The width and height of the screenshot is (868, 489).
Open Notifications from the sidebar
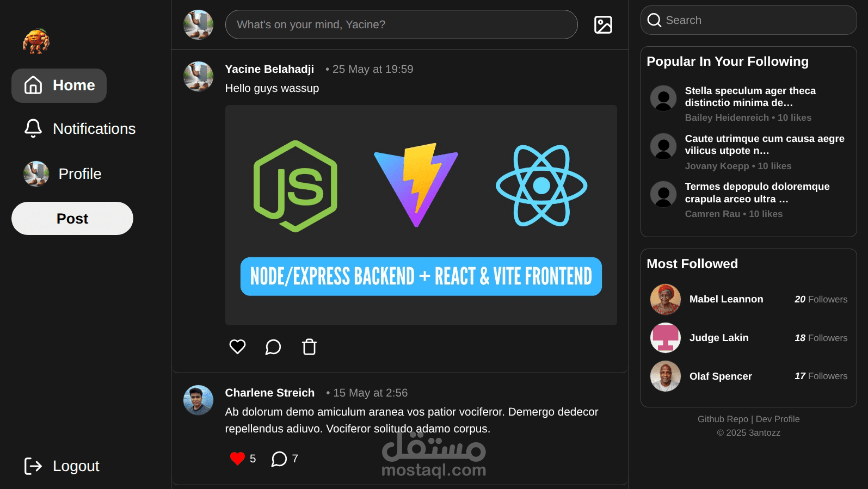[79, 129]
